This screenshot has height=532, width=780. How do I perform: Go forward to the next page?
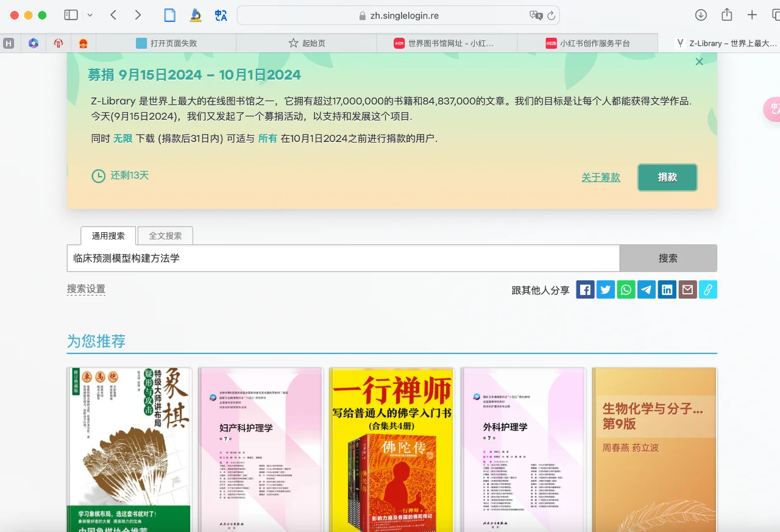pyautogui.click(x=138, y=15)
